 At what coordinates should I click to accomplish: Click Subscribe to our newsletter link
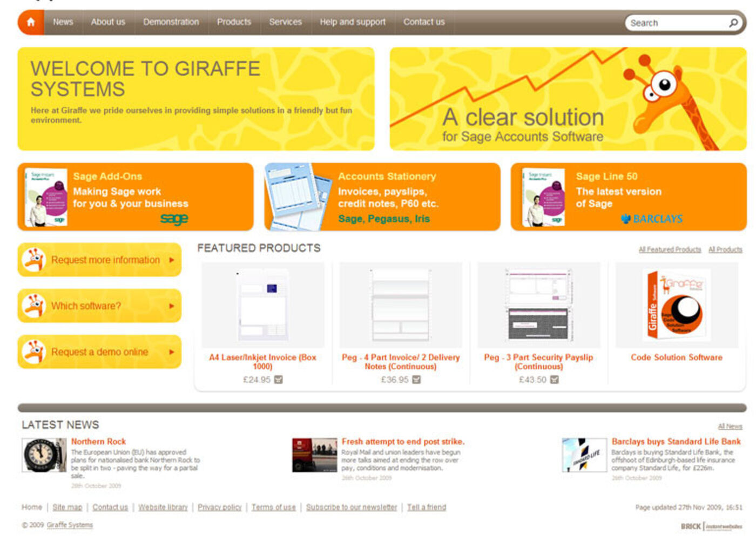pyautogui.click(x=351, y=507)
